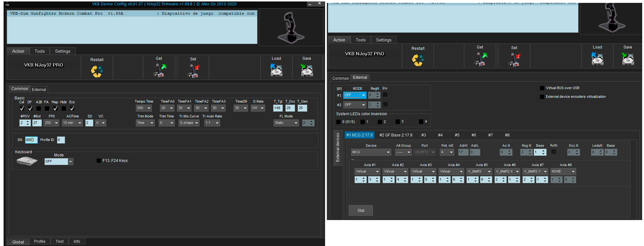Toggle the DF checkbox in Basic
Image resolution: width=644 pixels, height=246 pixels.
(30, 108)
